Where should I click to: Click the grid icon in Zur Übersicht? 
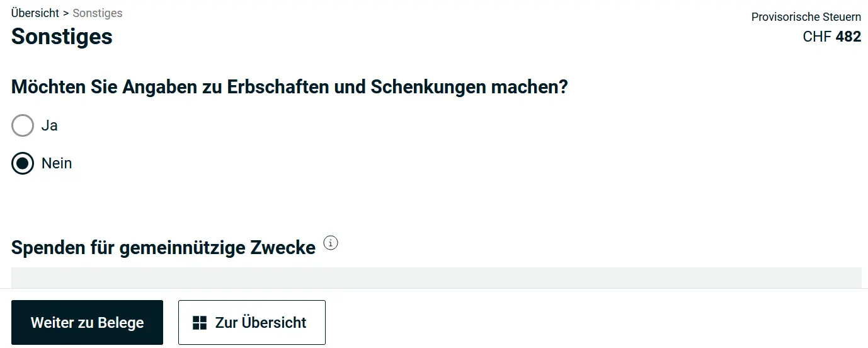point(200,323)
